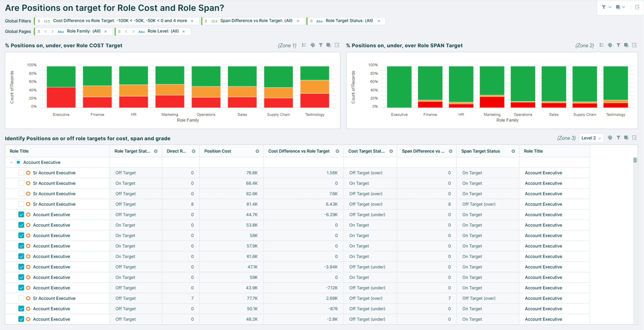
Task: Click Zone 2 export icon
Action: click(634, 45)
